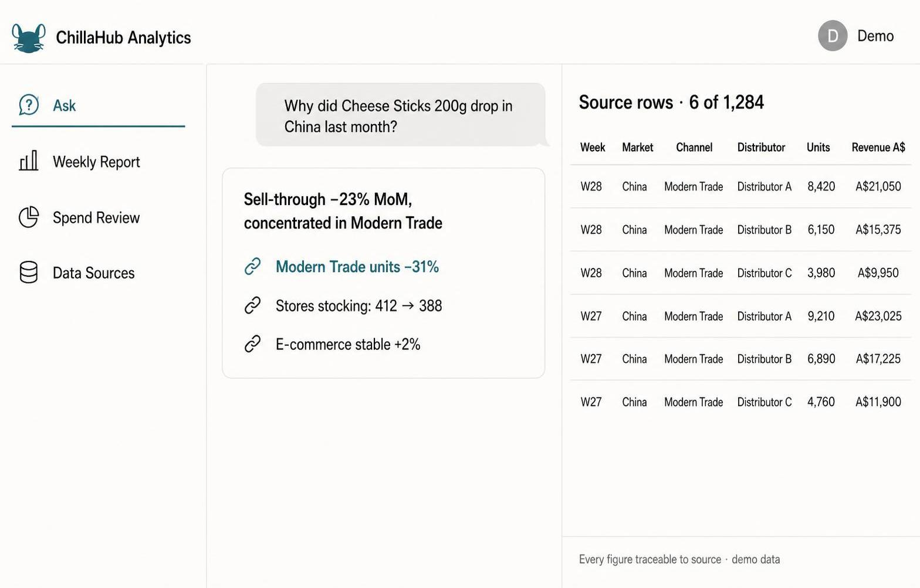
Task: Click the ChillaHub chinchilla logo icon
Action: coord(29,38)
